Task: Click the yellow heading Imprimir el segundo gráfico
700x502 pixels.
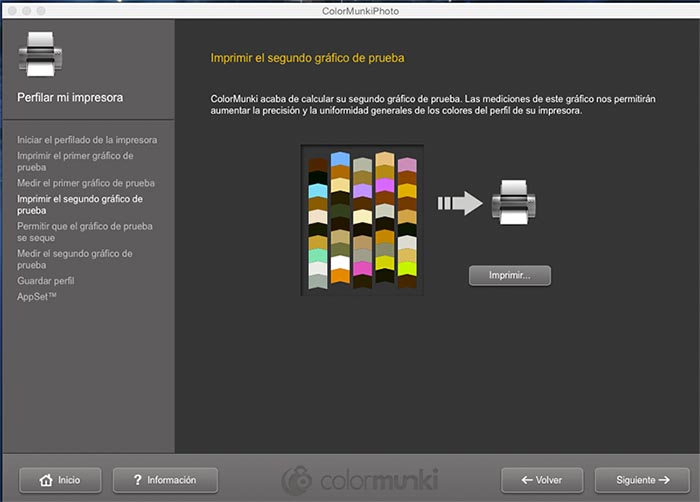Action: pyautogui.click(x=307, y=58)
